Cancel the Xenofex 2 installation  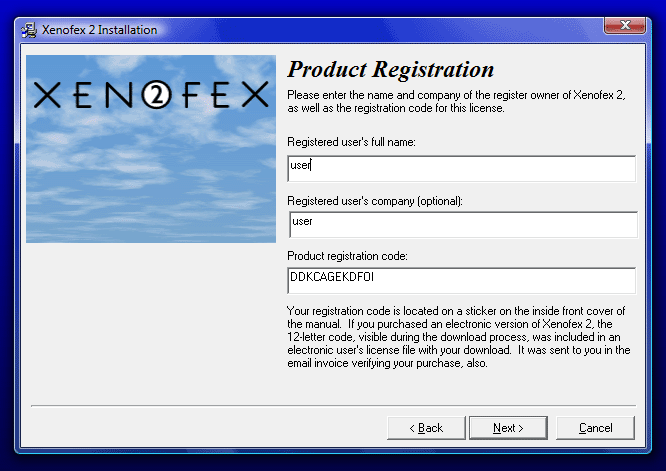[595, 428]
